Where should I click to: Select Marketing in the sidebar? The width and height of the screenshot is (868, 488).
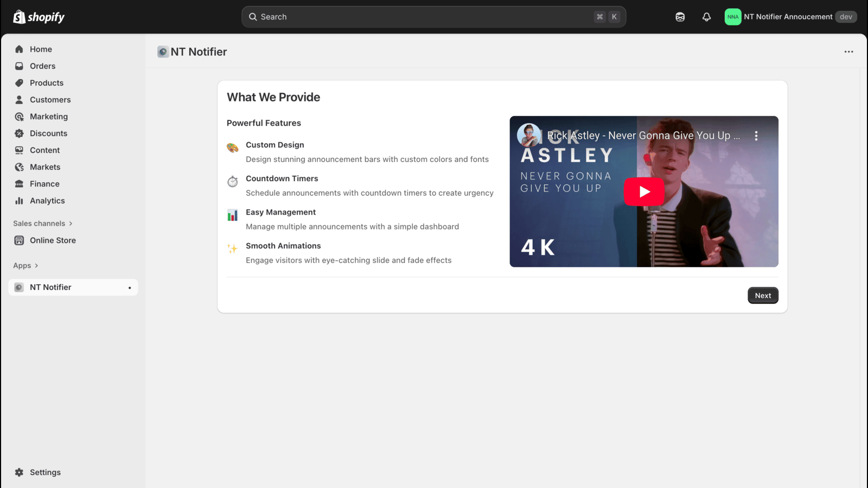coord(73,117)
